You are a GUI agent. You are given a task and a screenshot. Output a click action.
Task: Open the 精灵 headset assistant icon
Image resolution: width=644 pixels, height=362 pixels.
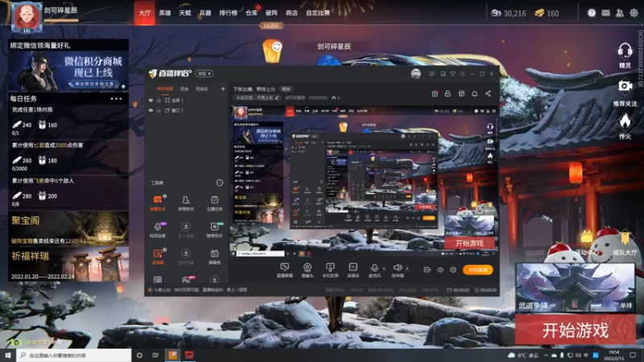coord(625,51)
